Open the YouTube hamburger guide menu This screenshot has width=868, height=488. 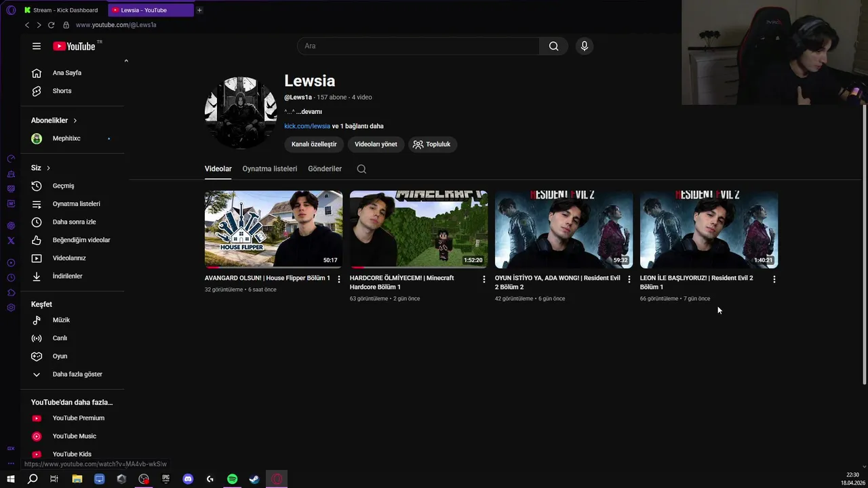click(x=37, y=46)
